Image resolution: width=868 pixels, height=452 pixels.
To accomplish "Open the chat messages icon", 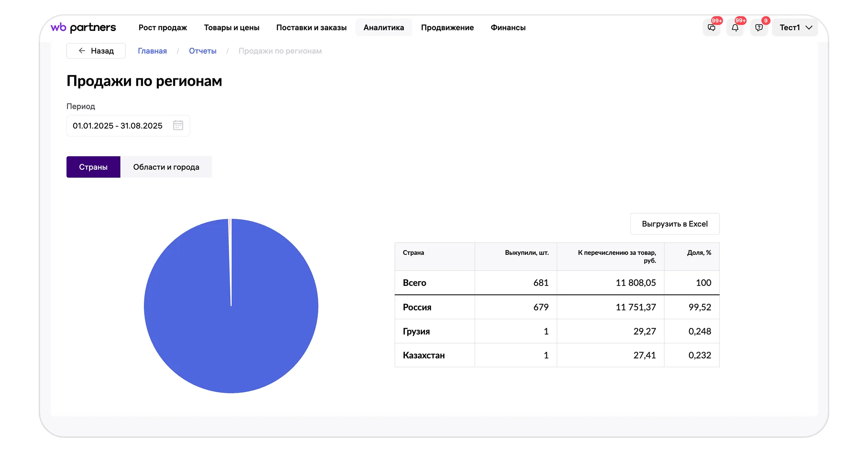I will click(x=711, y=28).
